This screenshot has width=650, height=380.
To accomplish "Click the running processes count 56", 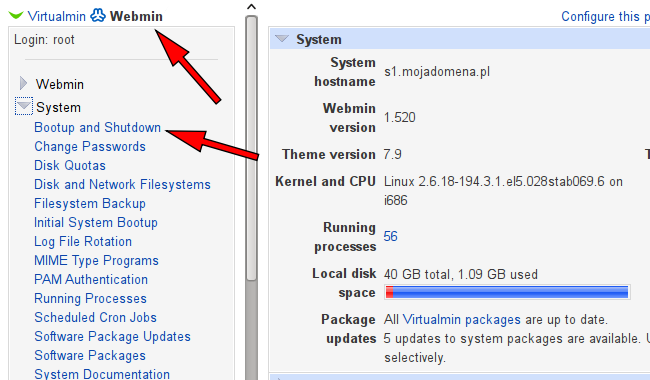I will (x=390, y=236).
